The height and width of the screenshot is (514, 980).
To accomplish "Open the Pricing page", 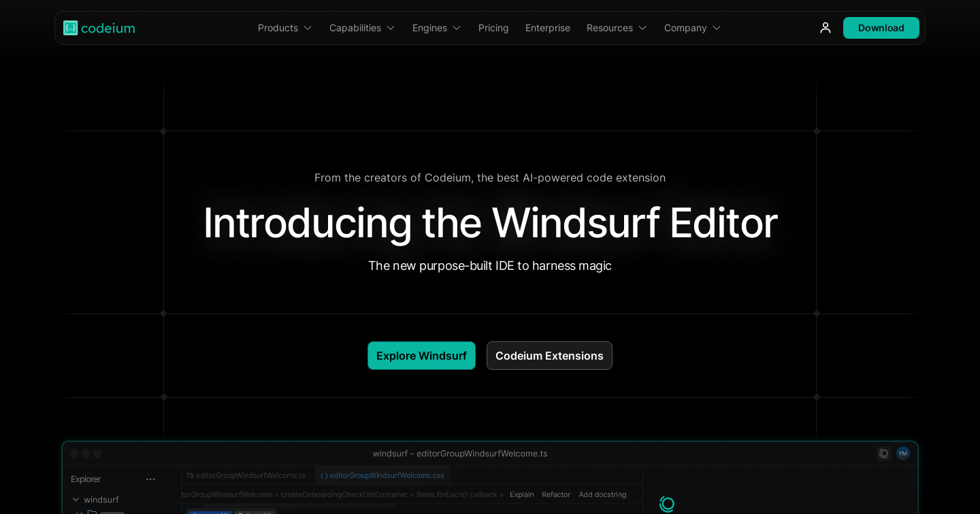I will 493,28.
